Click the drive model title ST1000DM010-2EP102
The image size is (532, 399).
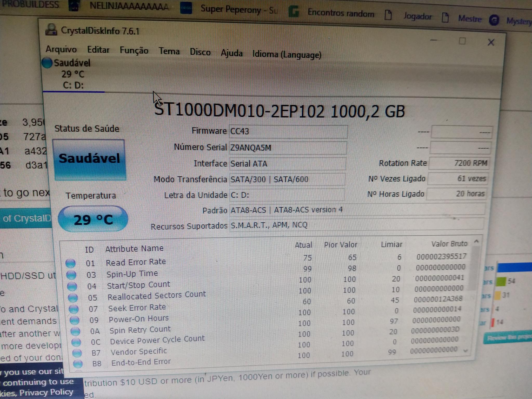(239, 110)
